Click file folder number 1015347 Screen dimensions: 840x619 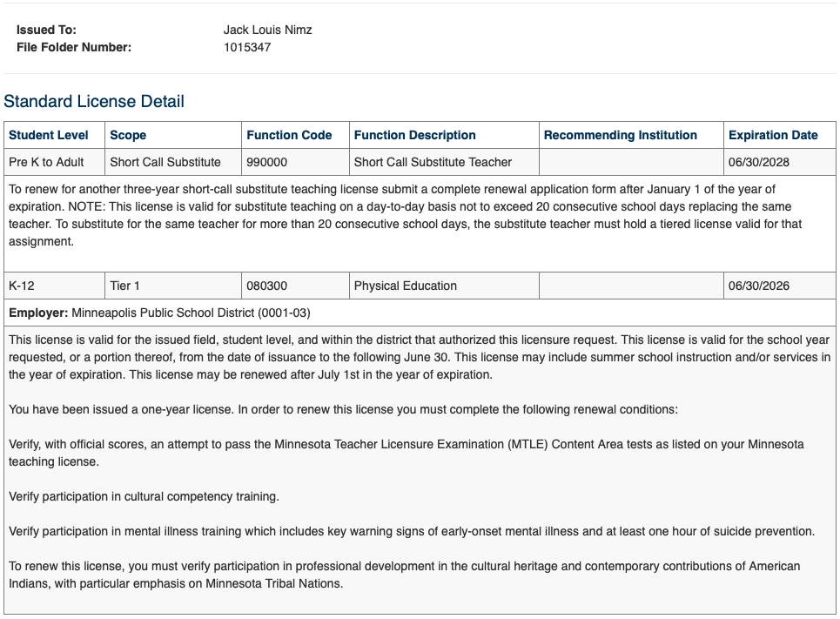pos(247,47)
